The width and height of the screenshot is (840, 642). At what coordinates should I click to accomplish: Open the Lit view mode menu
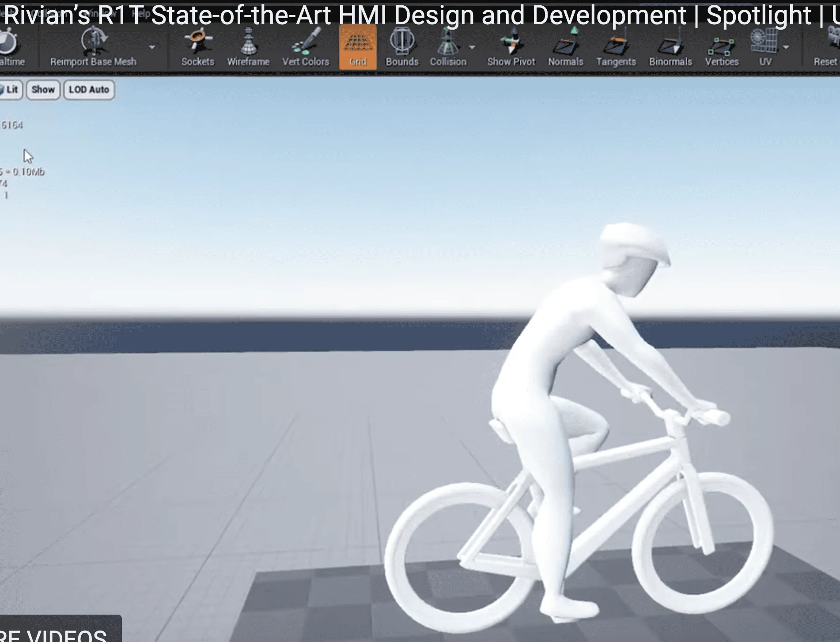(11, 90)
